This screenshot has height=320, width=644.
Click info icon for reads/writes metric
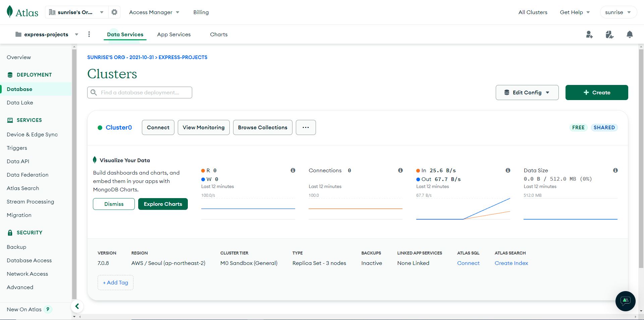(293, 170)
